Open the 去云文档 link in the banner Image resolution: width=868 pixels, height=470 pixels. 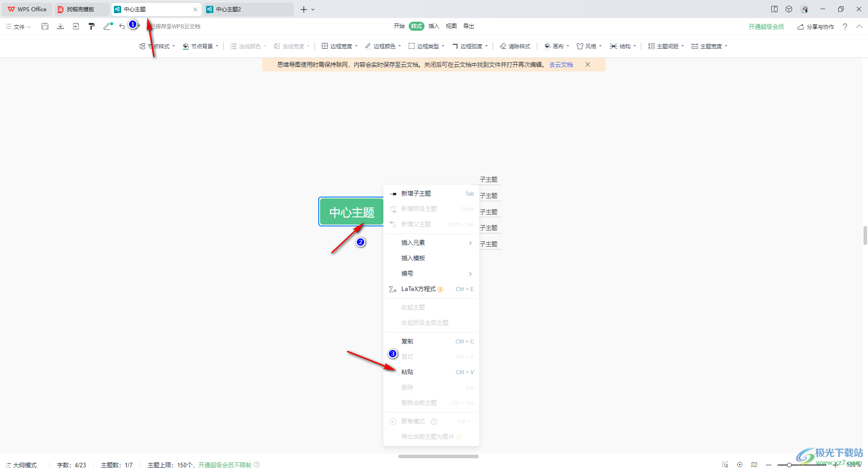[561, 65]
